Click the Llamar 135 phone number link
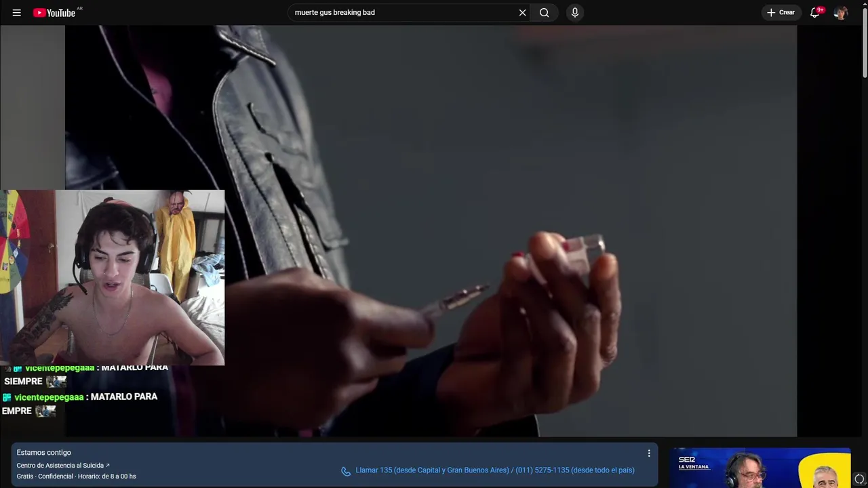This screenshot has height=488, width=868. 495,470
